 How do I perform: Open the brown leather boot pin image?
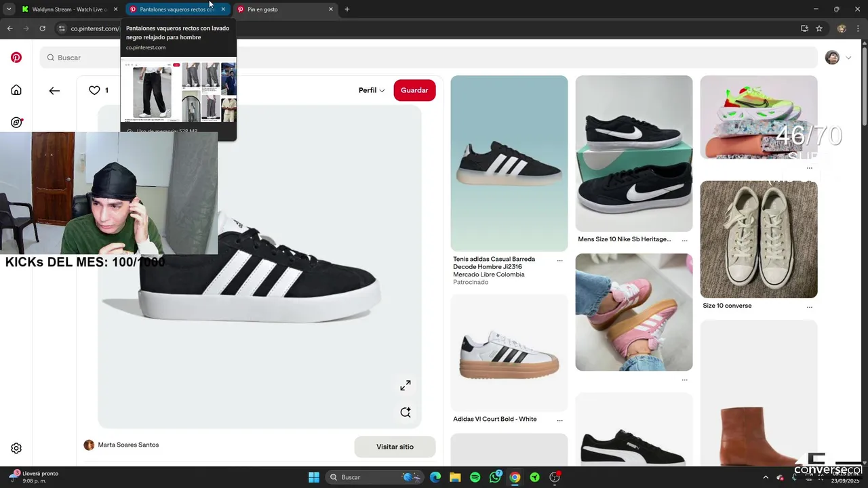(759, 393)
